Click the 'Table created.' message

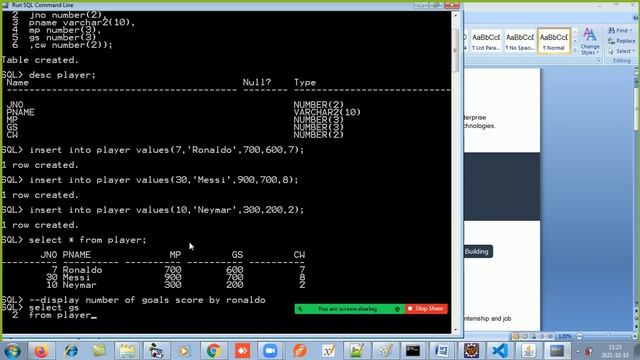[x=40, y=60]
